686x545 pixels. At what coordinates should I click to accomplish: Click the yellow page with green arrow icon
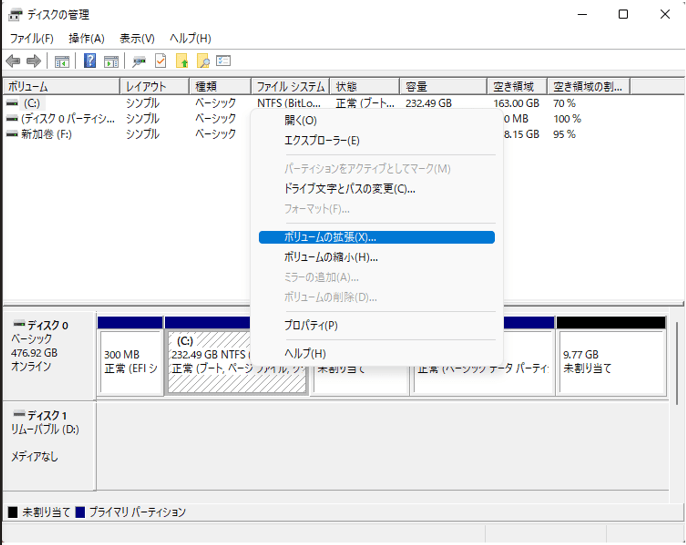[x=182, y=61]
